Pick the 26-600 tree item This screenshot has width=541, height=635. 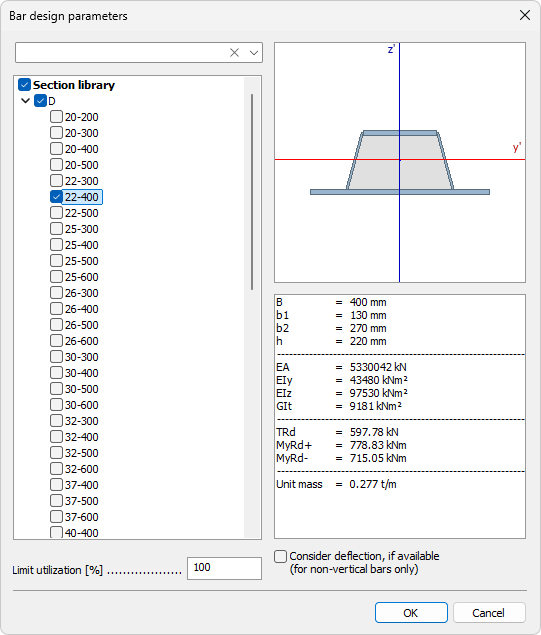pyautogui.click(x=81, y=341)
